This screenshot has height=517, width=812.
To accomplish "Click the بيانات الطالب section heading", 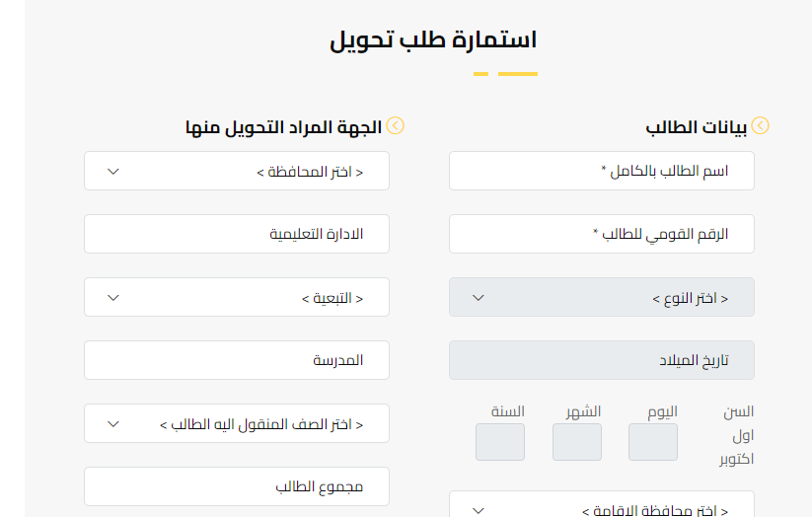I will [695, 127].
